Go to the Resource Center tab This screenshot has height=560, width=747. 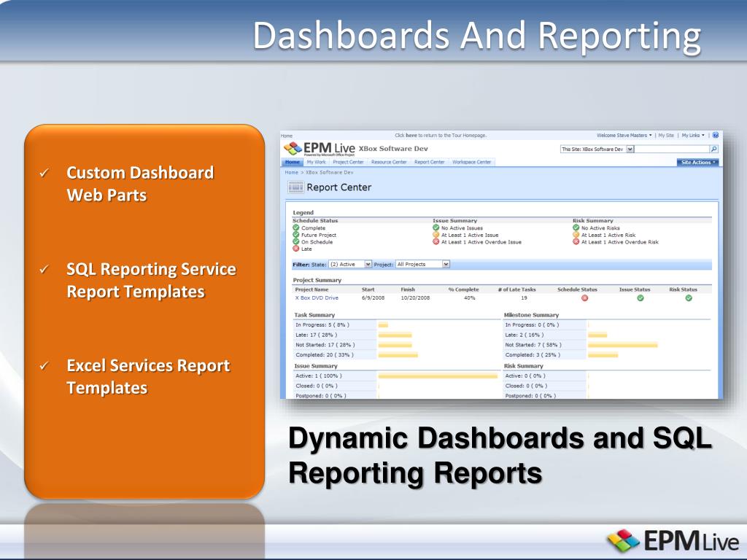point(390,163)
